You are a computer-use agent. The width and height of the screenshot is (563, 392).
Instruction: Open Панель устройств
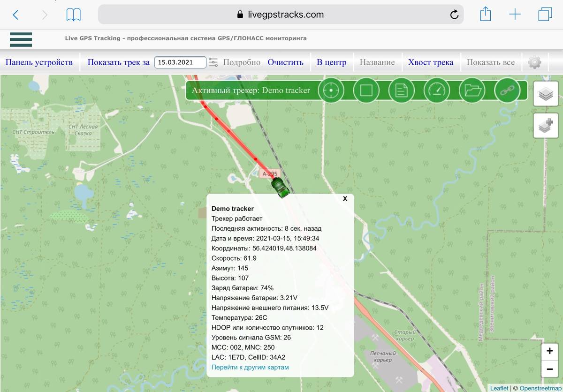(x=39, y=61)
